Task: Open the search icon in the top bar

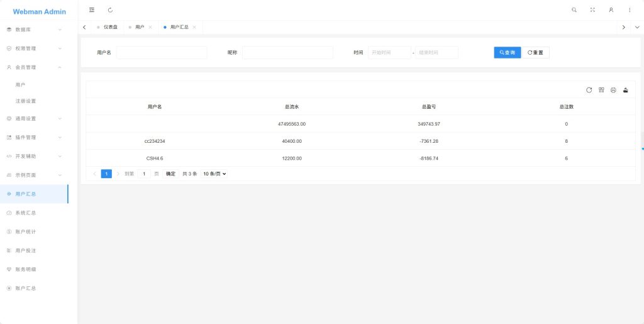Action: (574, 10)
